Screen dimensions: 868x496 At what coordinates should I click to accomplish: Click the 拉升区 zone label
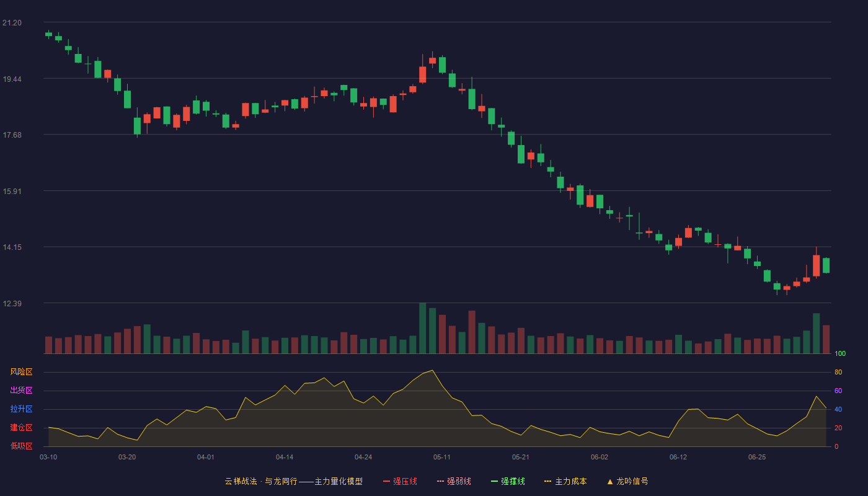[21, 409]
